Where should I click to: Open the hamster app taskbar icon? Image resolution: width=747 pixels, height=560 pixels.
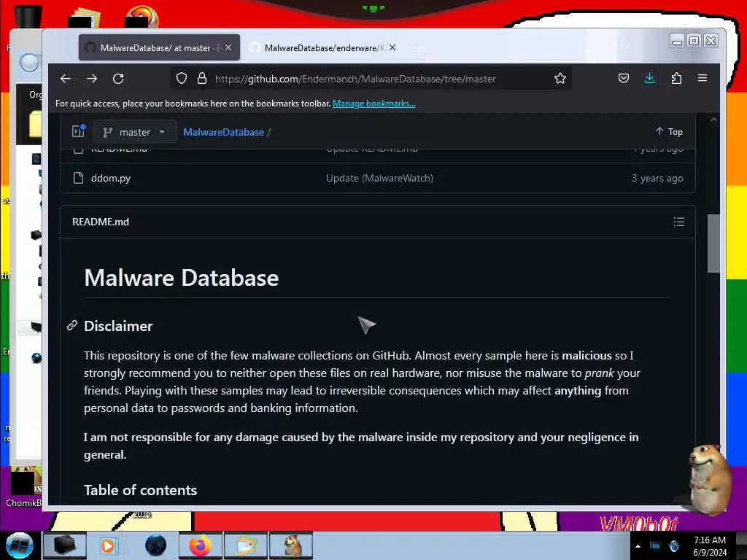coord(292,545)
